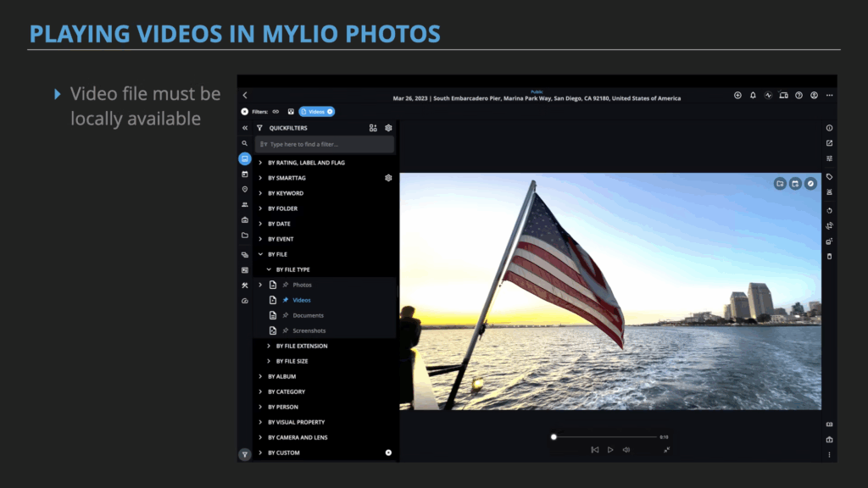Open the People view in sidebar
Viewport: 868px width, 488px height.
click(x=245, y=205)
